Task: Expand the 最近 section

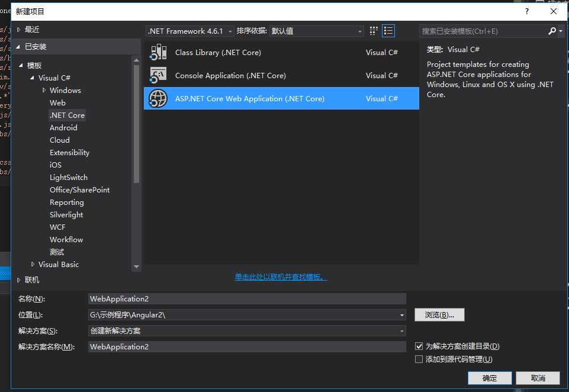Action: click(19, 30)
